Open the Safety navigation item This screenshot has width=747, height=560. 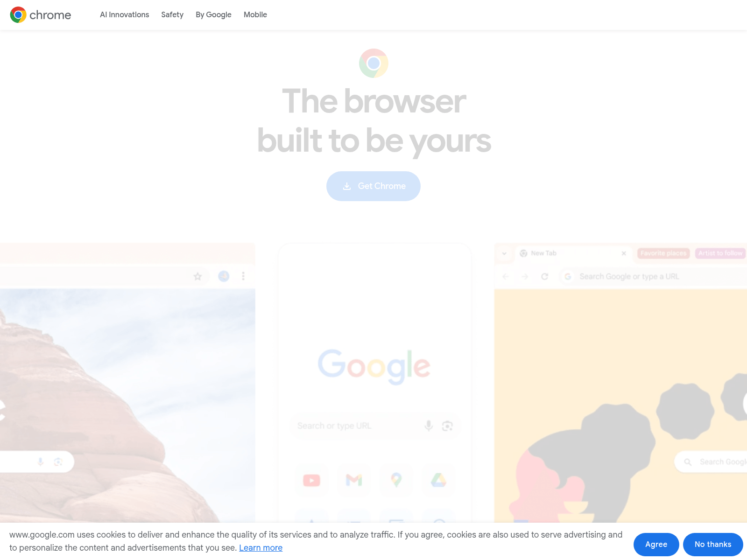(172, 15)
